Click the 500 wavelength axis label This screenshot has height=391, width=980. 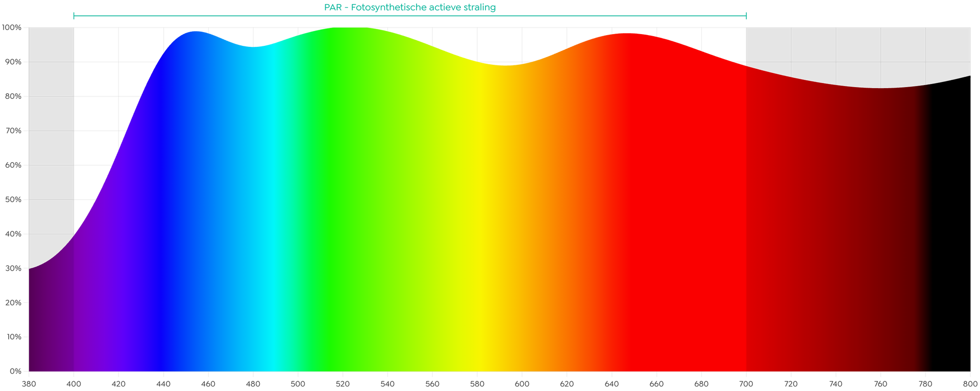point(298,383)
